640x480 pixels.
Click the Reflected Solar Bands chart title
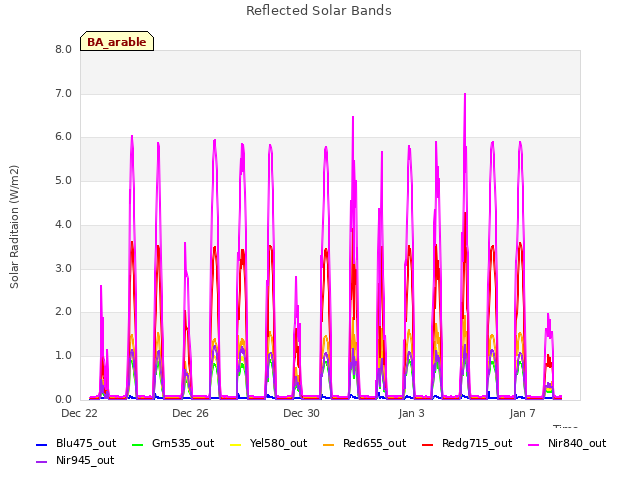pyautogui.click(x=319, y=11)
